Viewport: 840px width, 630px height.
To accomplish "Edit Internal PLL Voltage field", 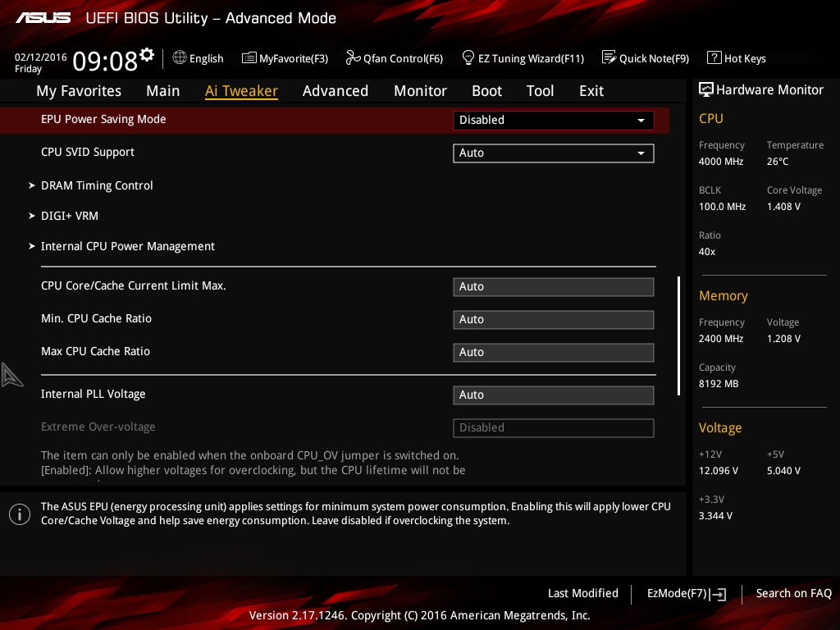I will tap(554, 395).
